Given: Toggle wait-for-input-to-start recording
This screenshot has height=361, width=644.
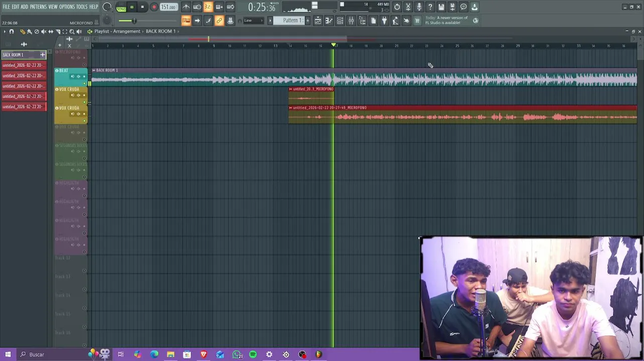Looking at the screenshot, I should (197, 7).
